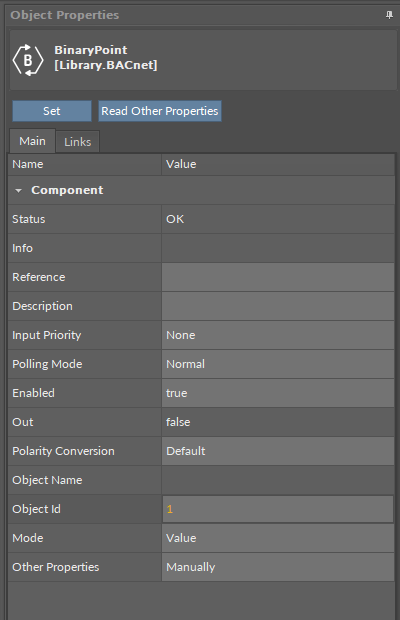Open Other Properties Manually dropdown

pos(278,567)
